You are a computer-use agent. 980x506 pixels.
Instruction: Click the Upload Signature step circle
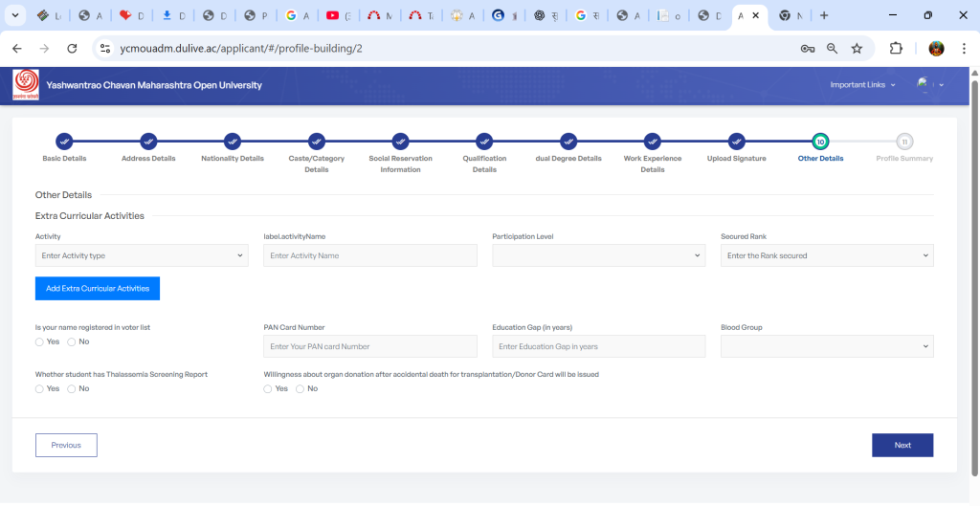click(736, 142)
